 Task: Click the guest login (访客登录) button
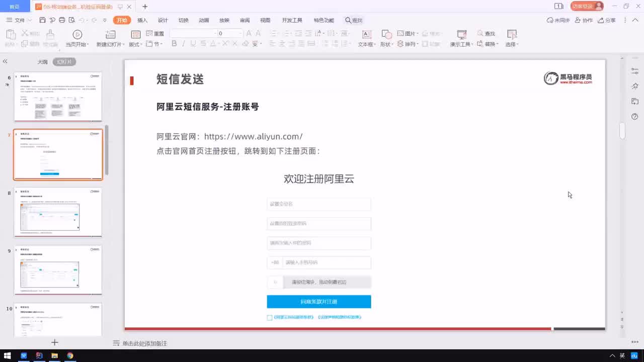pyautogui.click(x=587, y=7)
